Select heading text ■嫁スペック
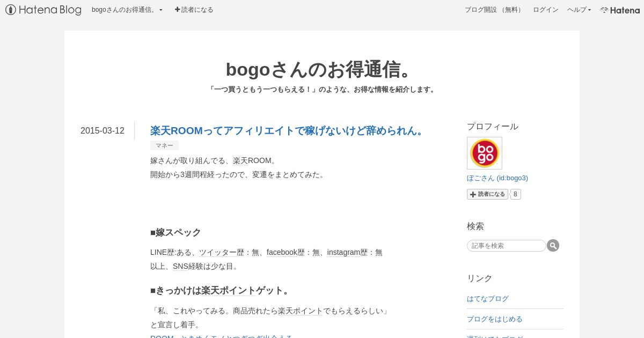 [175, 232]
